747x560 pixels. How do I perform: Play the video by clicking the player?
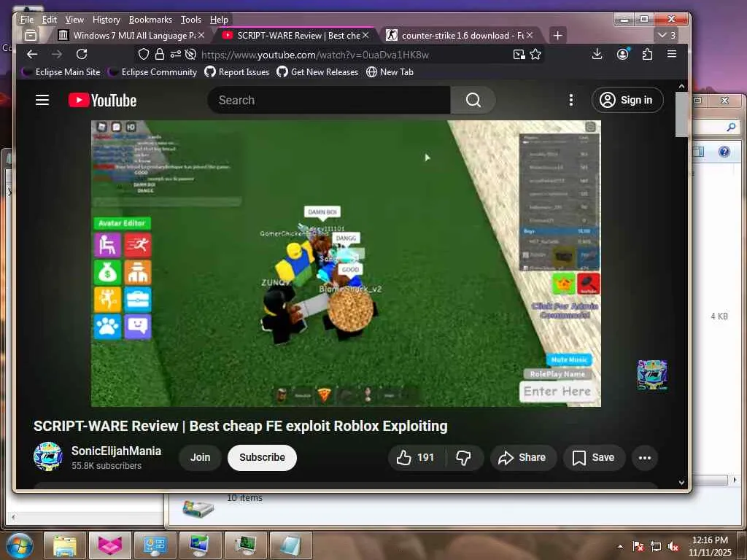click(346, 263)
